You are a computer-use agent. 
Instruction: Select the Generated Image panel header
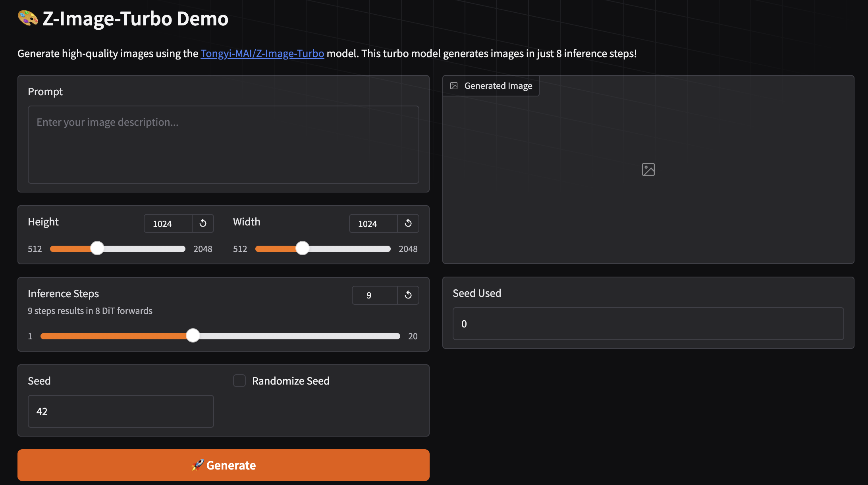(x=491, y=85)
